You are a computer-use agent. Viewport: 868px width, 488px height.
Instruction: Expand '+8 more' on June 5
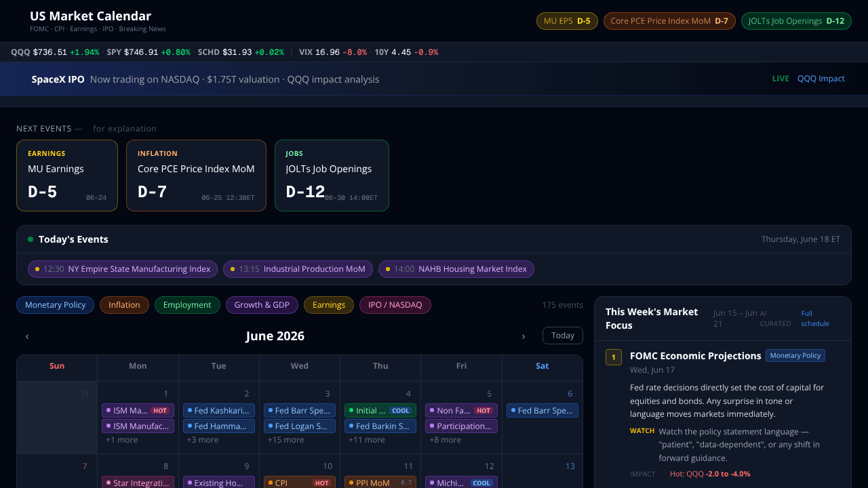(446, 440)
